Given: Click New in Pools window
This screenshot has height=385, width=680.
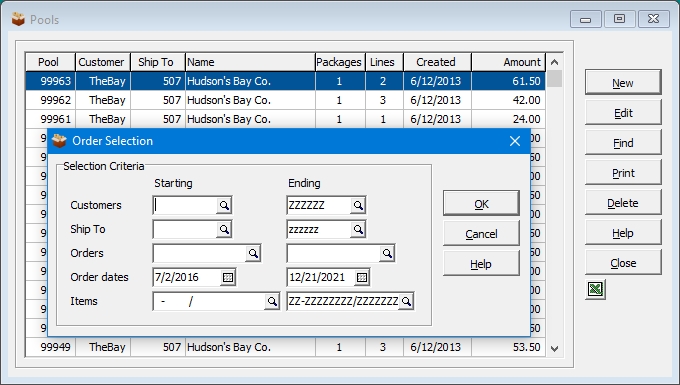Looking at the screenshot, I should coord(623,82).
